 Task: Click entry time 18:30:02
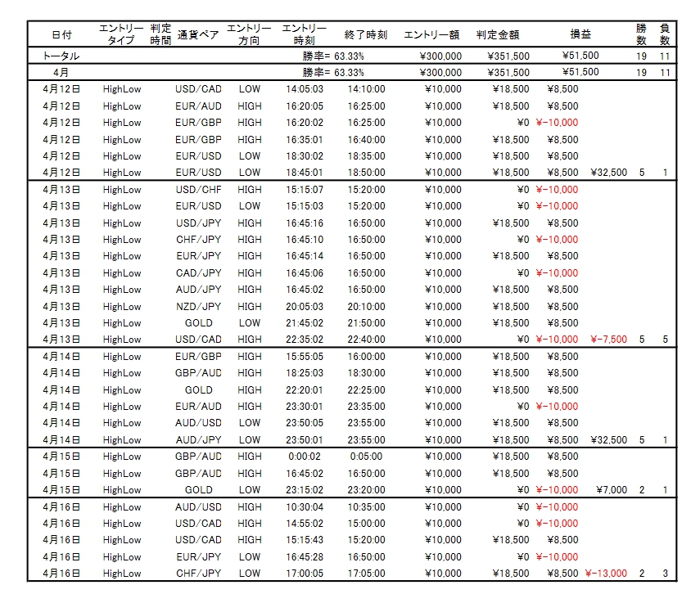point(305,156)
